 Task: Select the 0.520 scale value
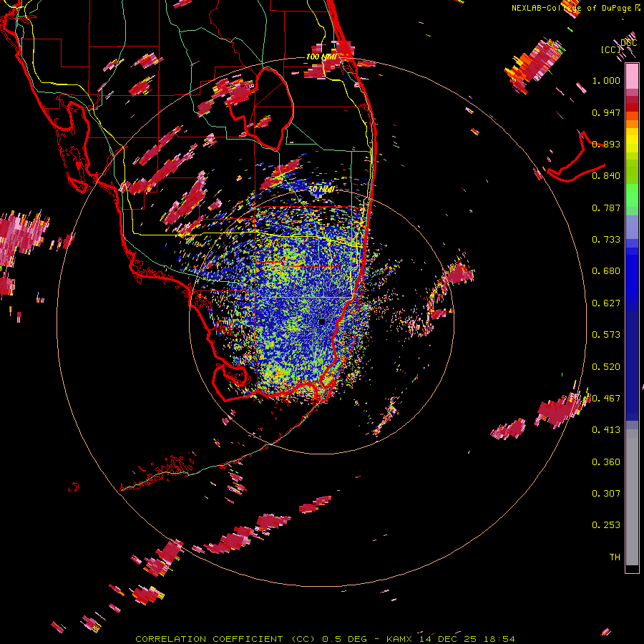click(x=606, y=367)
